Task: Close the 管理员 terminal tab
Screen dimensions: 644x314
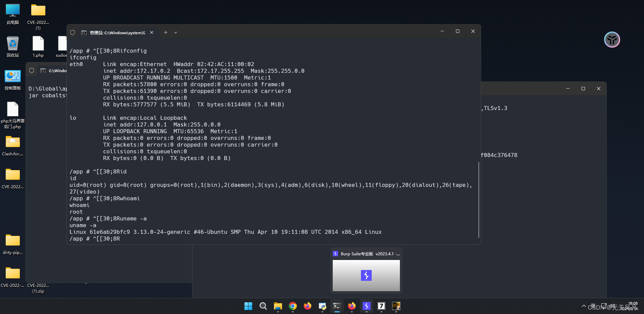Action: pyautogui.click(x=152, y=33)
